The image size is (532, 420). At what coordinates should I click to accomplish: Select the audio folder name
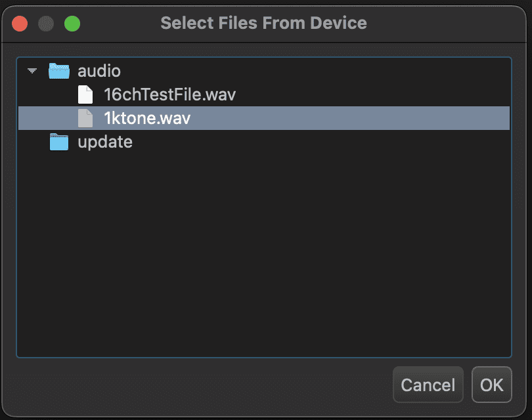coord(99,71)
